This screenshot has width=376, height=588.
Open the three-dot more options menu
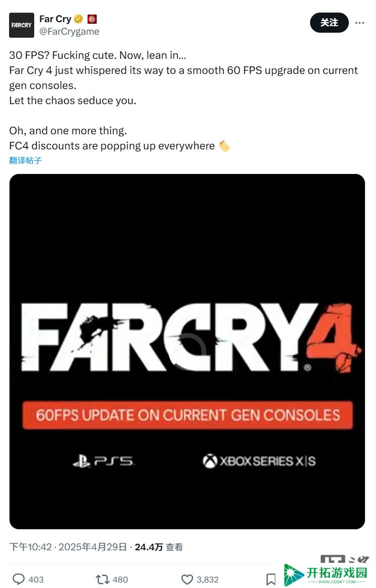point(359,23)
